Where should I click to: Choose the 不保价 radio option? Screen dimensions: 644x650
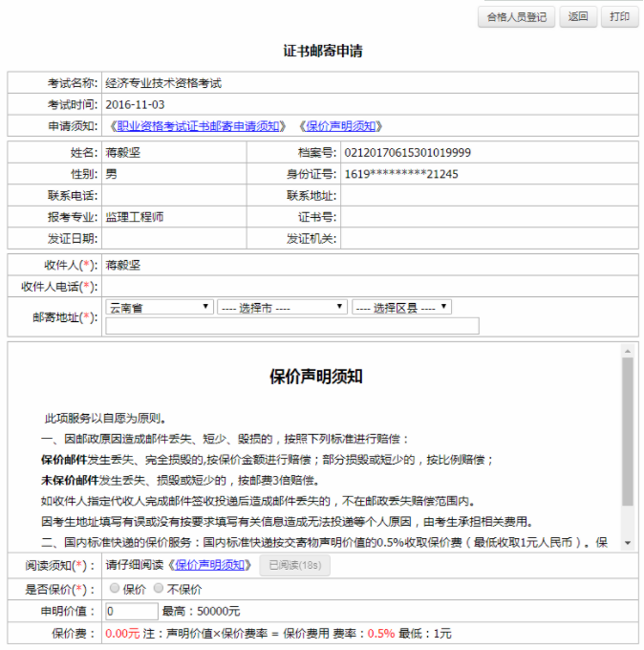[159, 589]
